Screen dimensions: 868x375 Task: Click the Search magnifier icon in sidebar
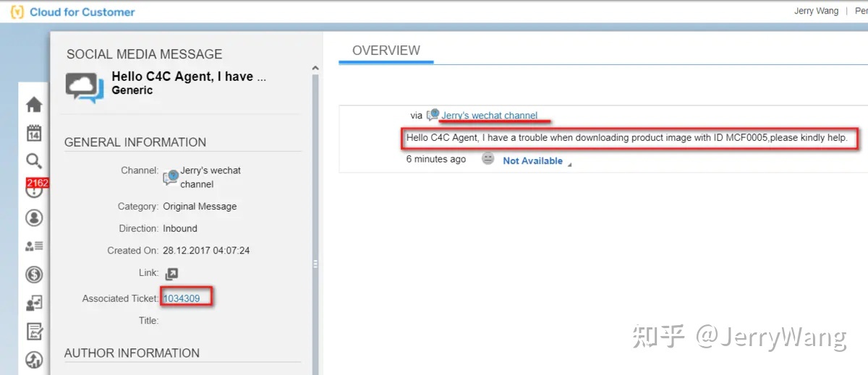click(34, 161)
